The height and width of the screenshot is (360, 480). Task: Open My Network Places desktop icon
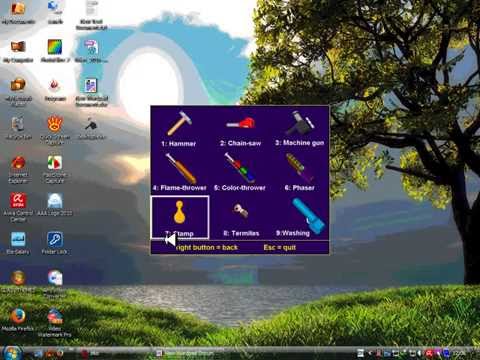pyautogui.click(x=18, y=92)
